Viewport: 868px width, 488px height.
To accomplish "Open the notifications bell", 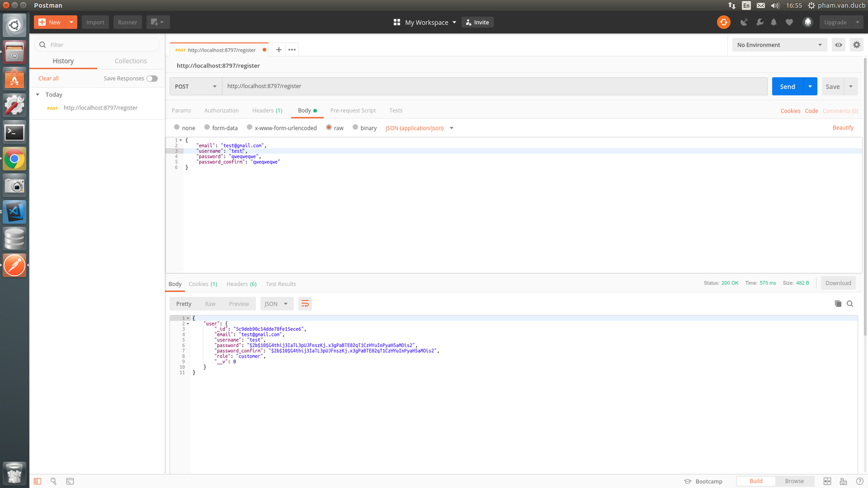I will click(774, 22).
